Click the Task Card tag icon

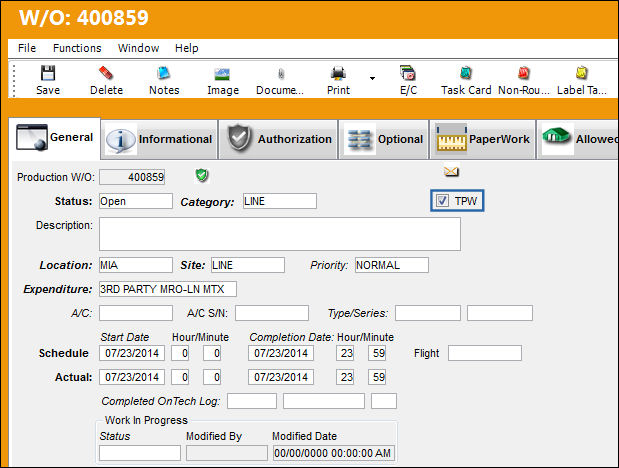pos(466,73)
